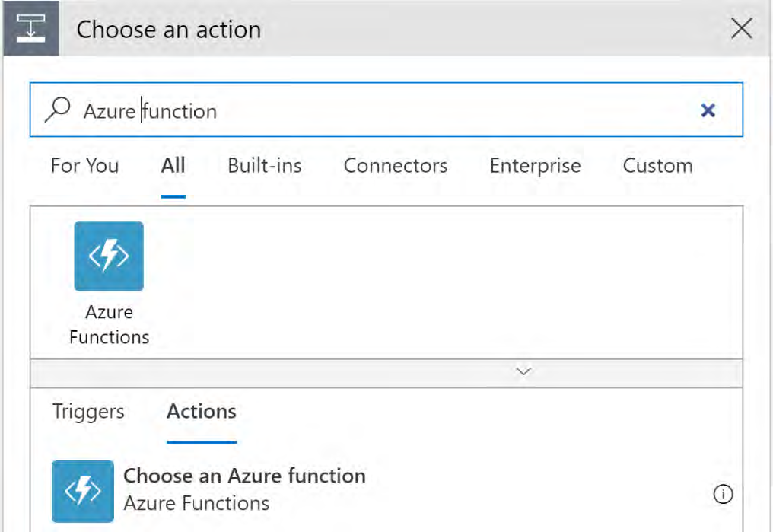Switch to the For You tab

click(x=84, y=166)
